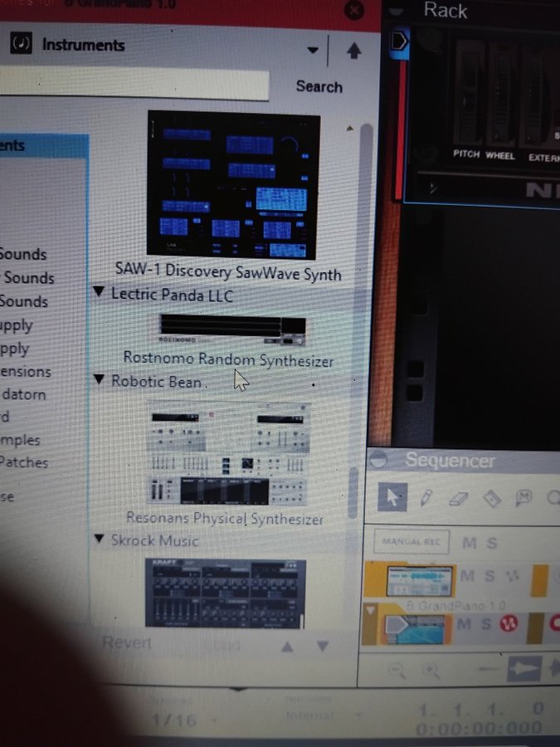Viewport: 560px width, 747px height.
Task: Solo the first sequencer track
Action: tap(489, 576)
